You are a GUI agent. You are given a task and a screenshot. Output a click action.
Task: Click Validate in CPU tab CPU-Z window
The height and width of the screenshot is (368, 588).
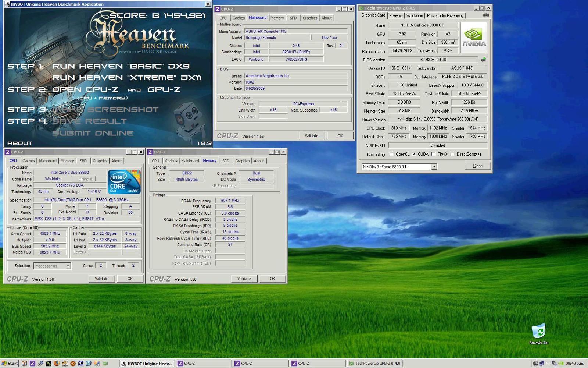tap(101, 279)
